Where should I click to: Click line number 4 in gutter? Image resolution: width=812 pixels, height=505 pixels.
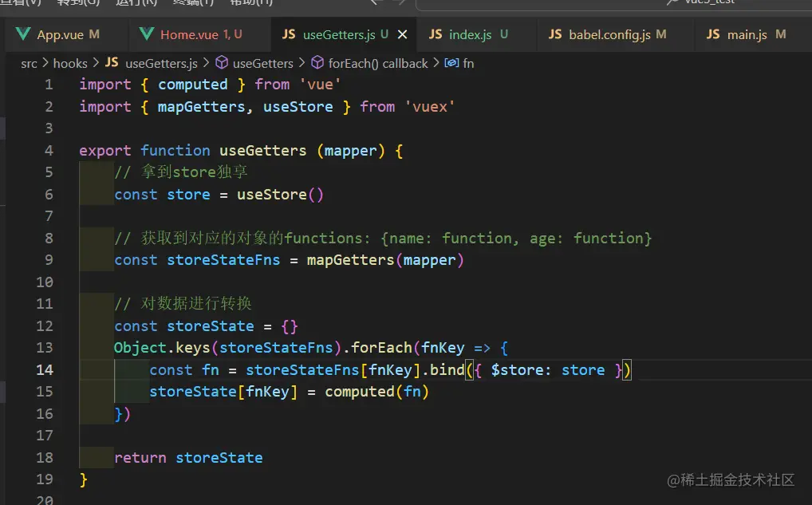[x=49, y=151]
